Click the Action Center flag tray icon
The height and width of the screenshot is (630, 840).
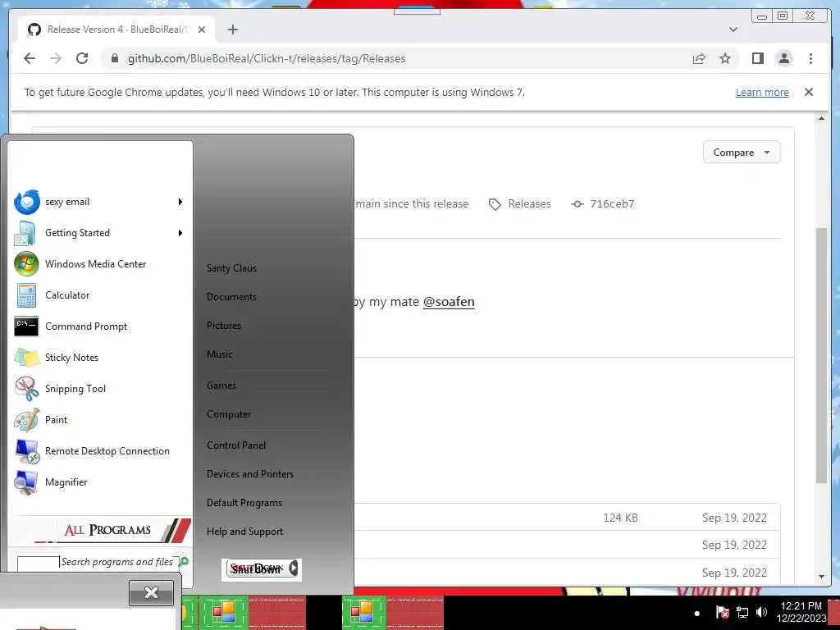(722, 612)
